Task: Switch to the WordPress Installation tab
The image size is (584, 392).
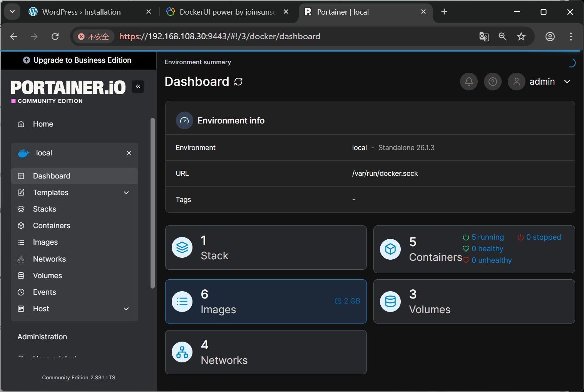Action: pyautogui.click(x=82, y=12)
